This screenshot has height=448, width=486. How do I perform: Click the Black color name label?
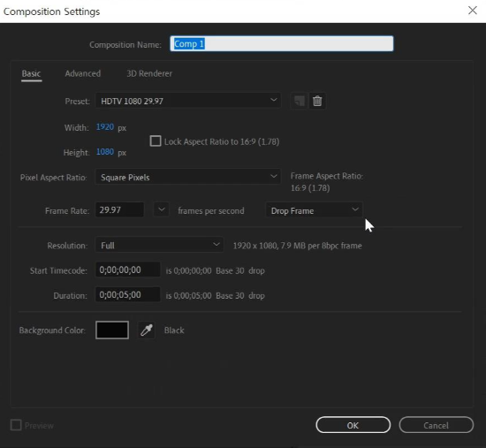[x=174, y=330]
